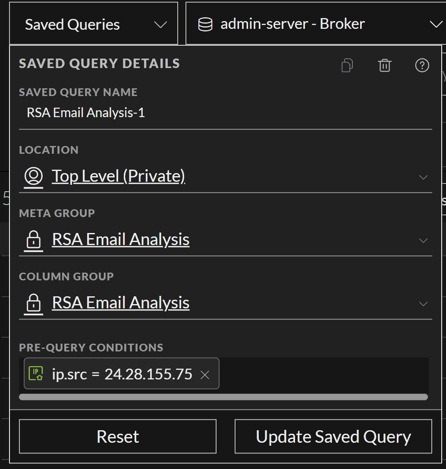Viewport: 446px width, 469px height.
Task: Expand the Meta Group chevron arrow
Action: pyautogui.click(x=423, y=241)
